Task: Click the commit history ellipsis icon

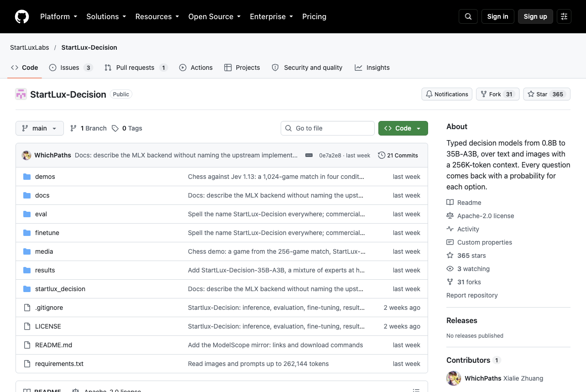Action: pos(309,155)
